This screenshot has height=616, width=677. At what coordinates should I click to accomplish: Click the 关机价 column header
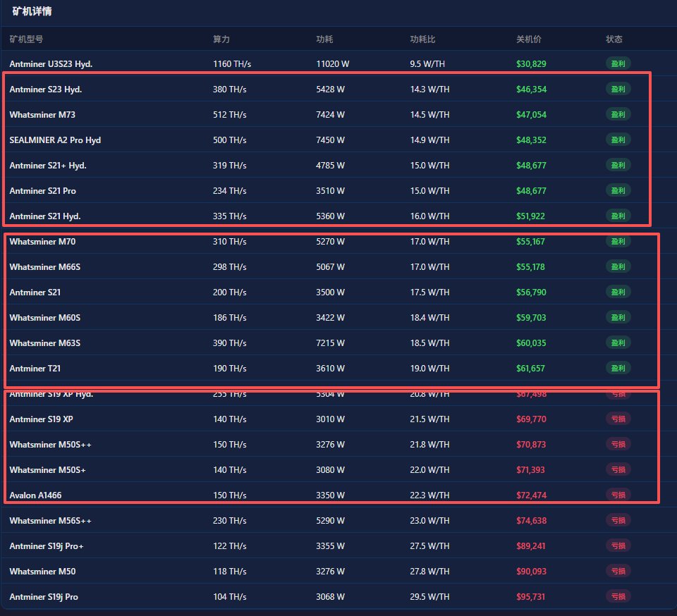(x=529, y=39)
